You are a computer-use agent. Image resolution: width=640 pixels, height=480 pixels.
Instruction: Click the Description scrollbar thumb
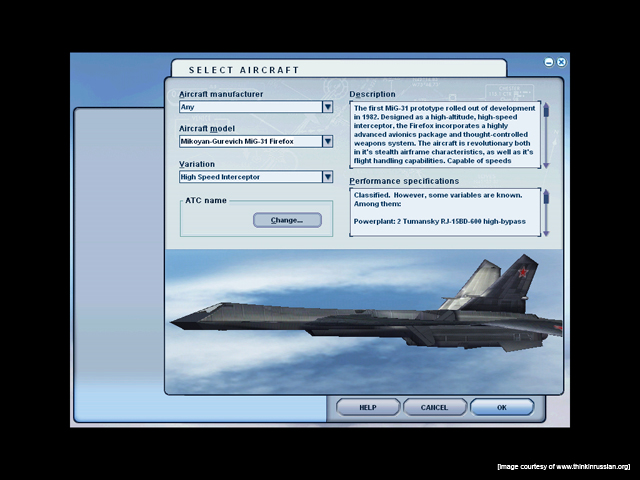coord(546,112)
